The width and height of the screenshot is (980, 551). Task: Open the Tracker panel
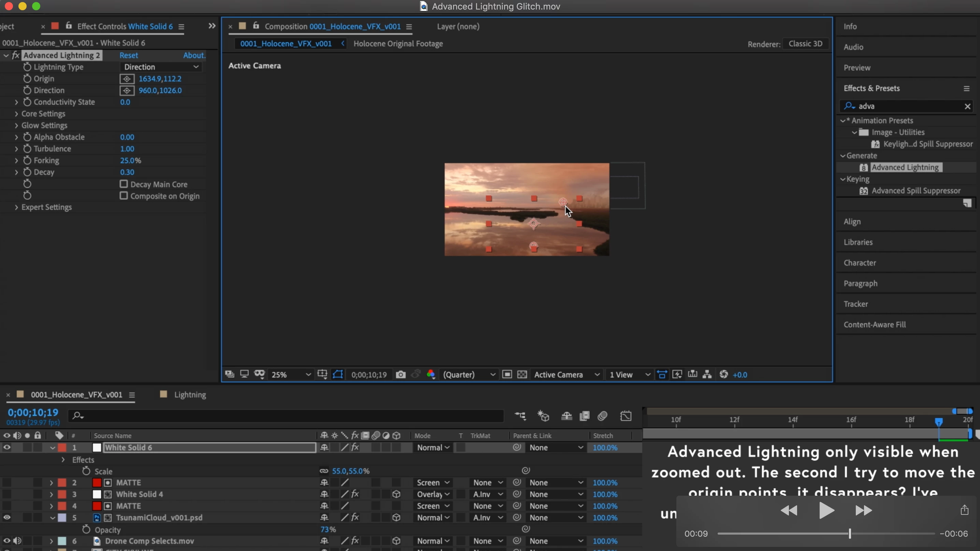pyautogui.click(x=855, y=304)
